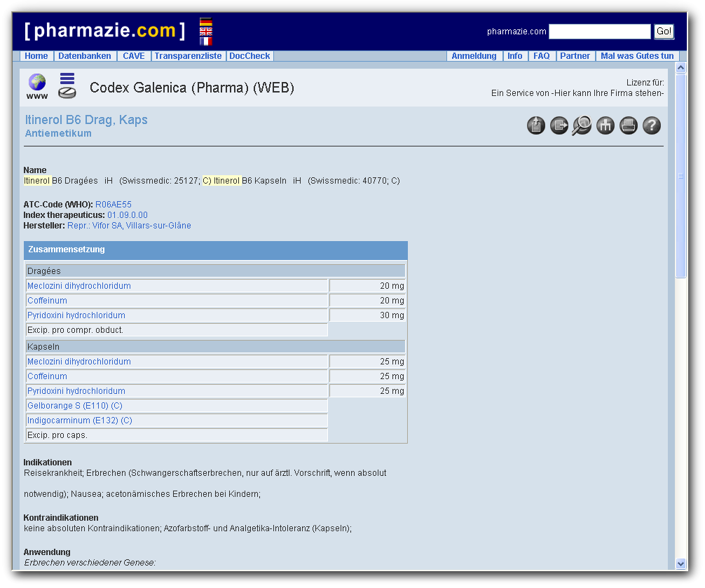
Task: Open the ATC-Code link R06AE55
Action: coord(113,204)
